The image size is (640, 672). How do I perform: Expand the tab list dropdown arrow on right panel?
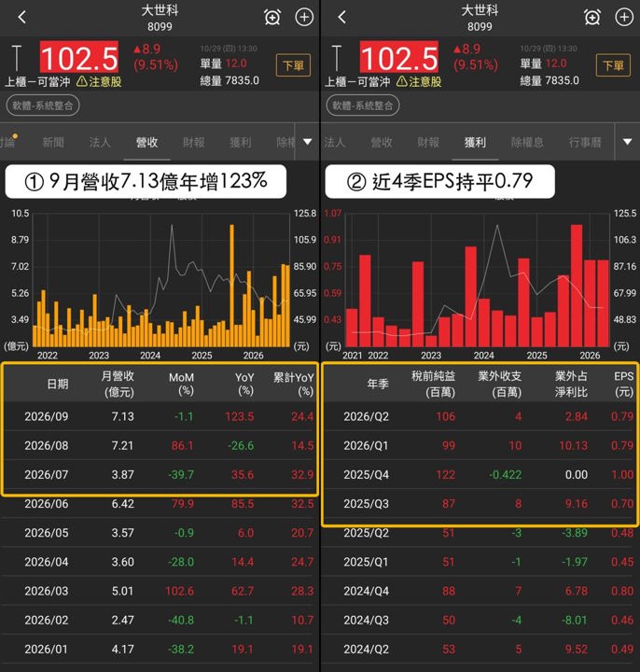coord(628,142)
